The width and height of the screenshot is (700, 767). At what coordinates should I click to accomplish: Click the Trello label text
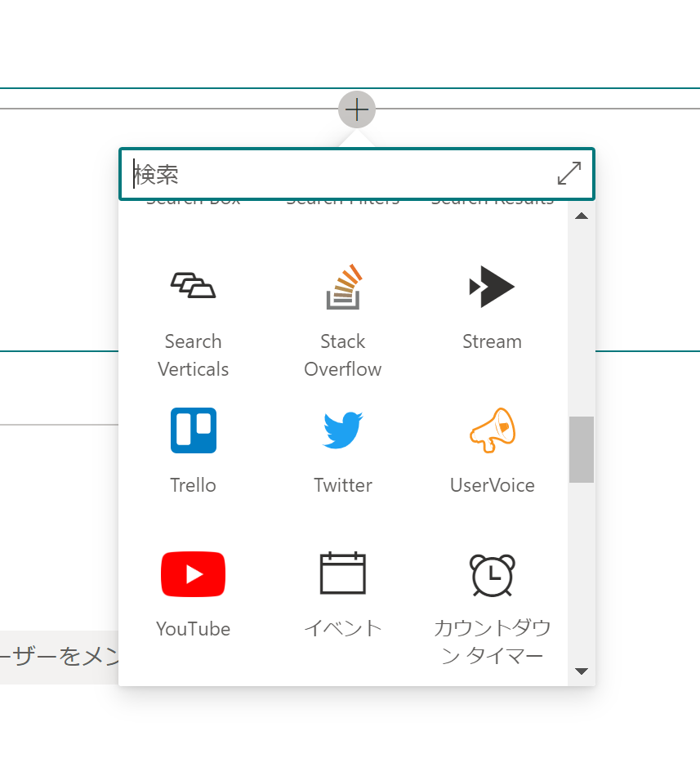click(194, 485)
